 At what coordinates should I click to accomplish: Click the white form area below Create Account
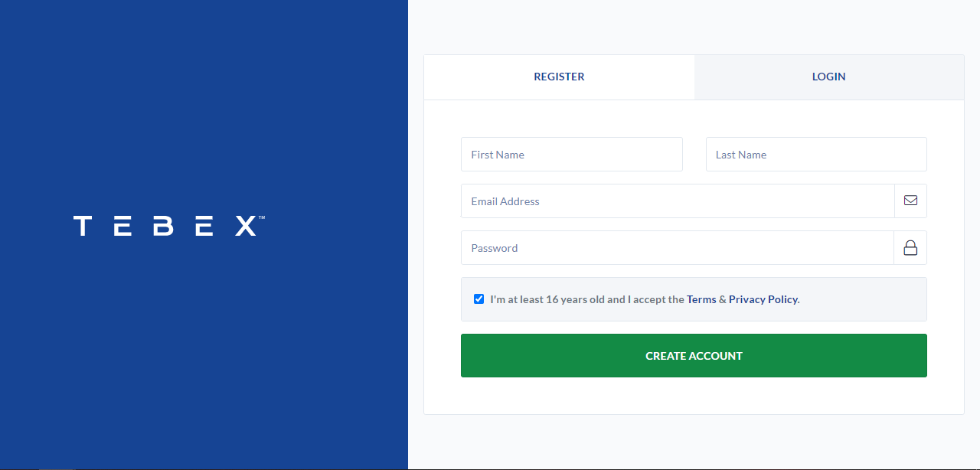coord(694,396)
